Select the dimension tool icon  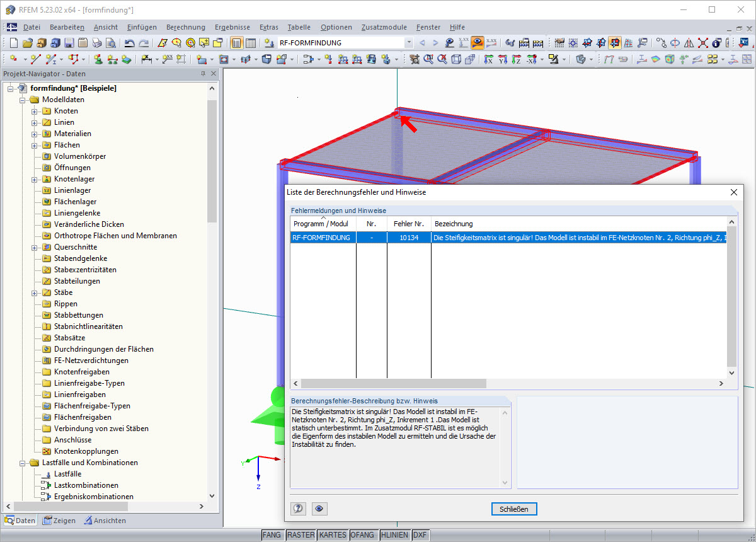point(146,59)
